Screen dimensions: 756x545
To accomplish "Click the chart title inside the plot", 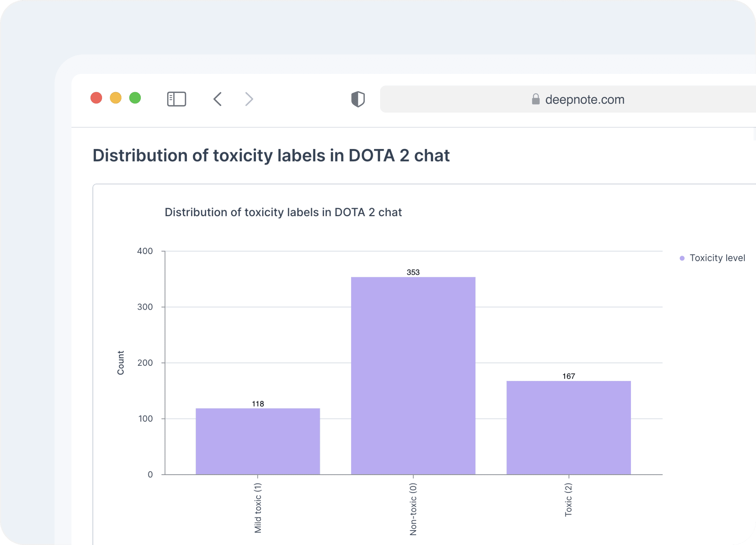I will click(x=283, y=212).
